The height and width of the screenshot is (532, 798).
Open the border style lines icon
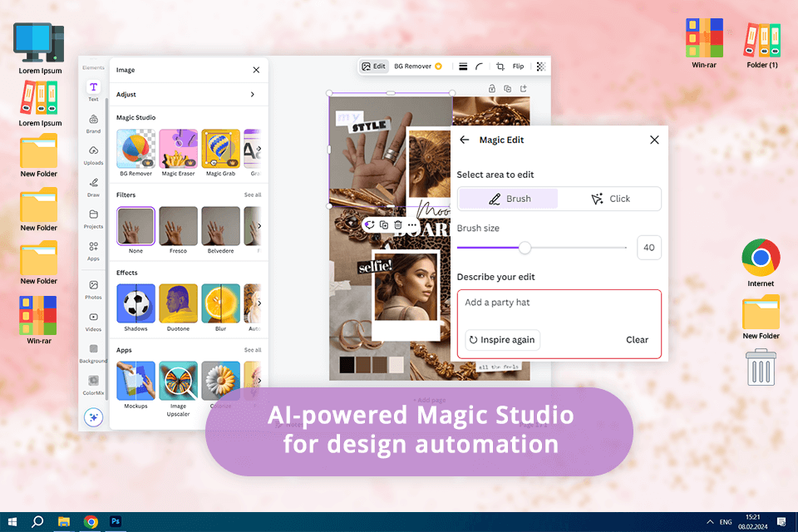pos(463,66)
